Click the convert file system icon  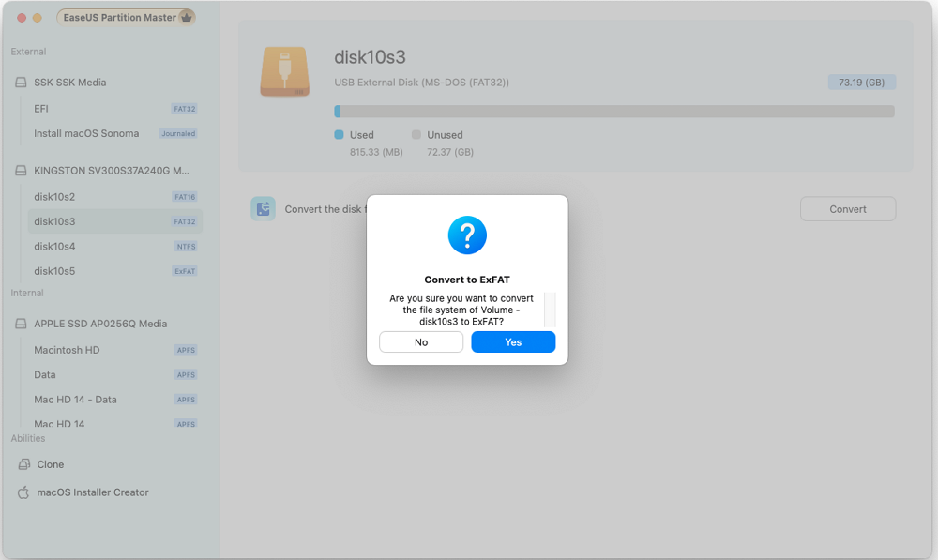(x=264, y=209)
